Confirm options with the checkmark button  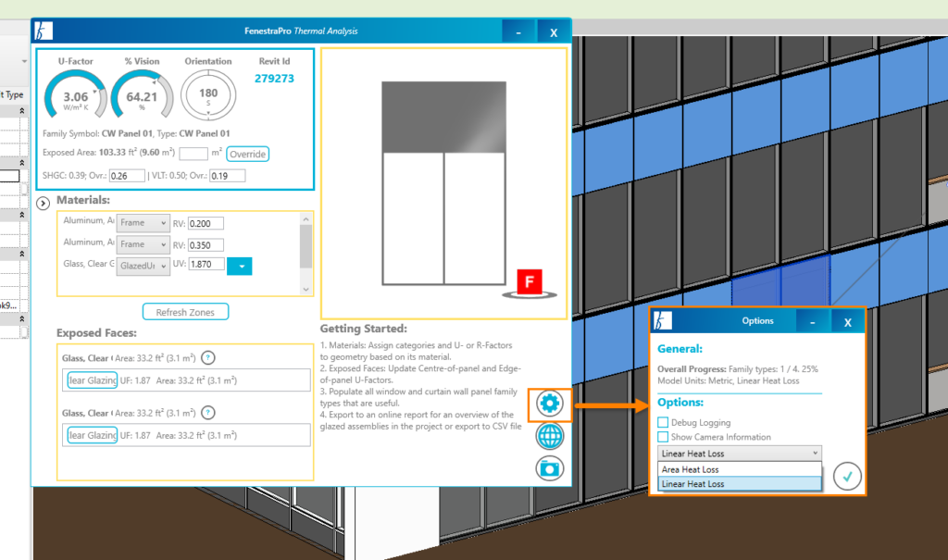(847, 477)
